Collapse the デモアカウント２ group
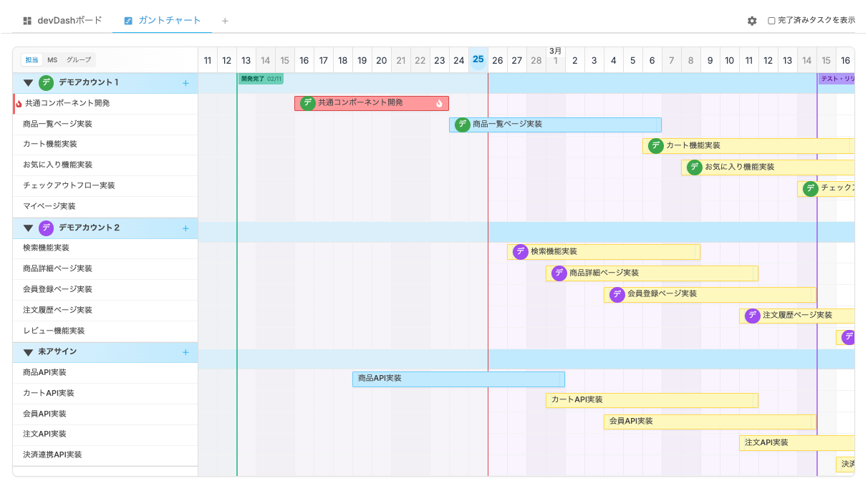The image size is (868, 491). pos(28,228)
